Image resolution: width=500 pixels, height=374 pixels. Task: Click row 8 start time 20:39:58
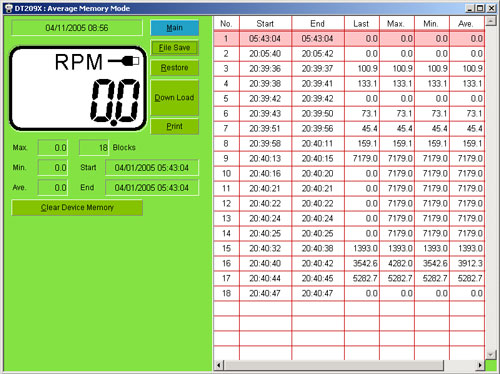click(x=265, y=144)
